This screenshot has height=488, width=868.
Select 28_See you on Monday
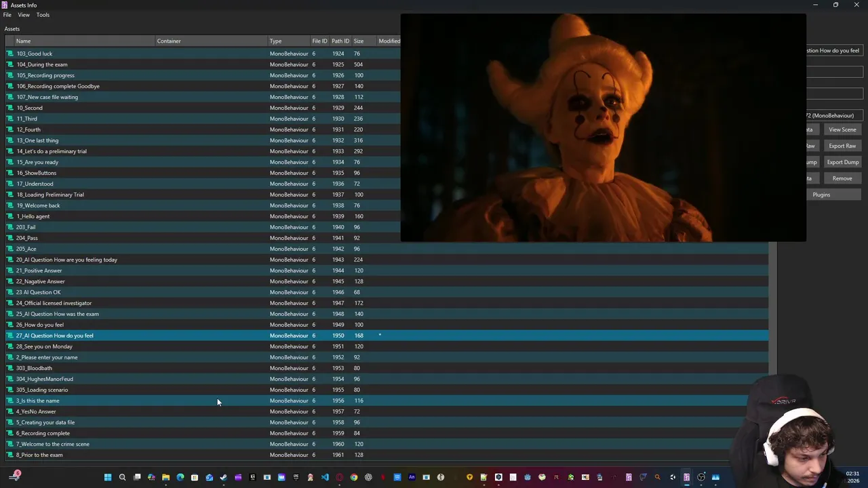point(387,346)
